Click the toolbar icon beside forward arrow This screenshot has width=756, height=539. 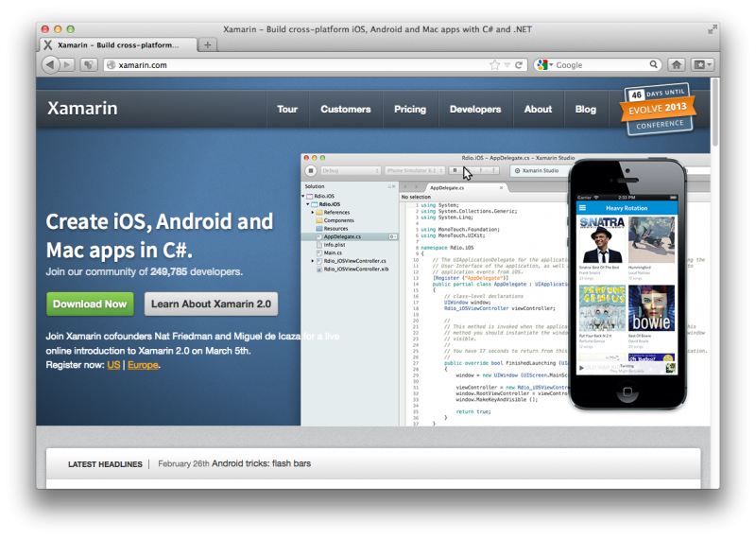(88, 64)
